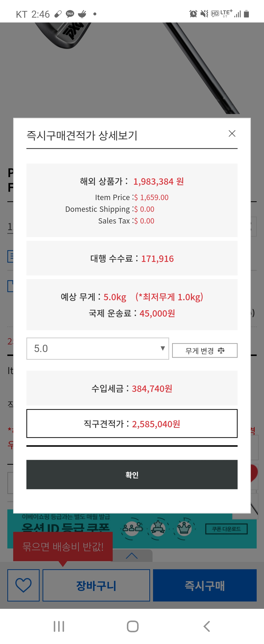Open Android recent apps button
This screenshot has width=264, height=644.
59,626
